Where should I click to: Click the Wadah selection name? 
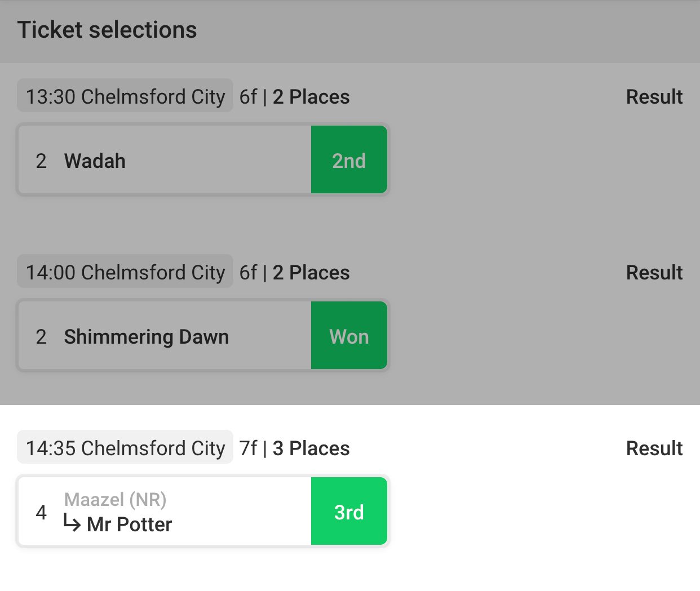(95, 161)
